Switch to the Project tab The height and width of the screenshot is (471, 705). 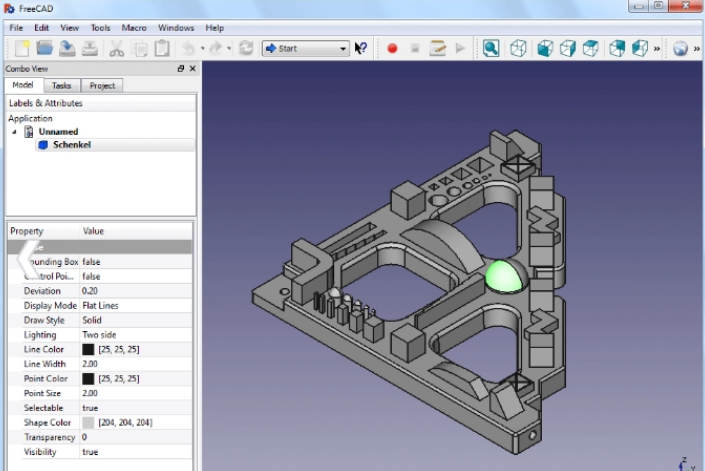[x=102, y=86]
